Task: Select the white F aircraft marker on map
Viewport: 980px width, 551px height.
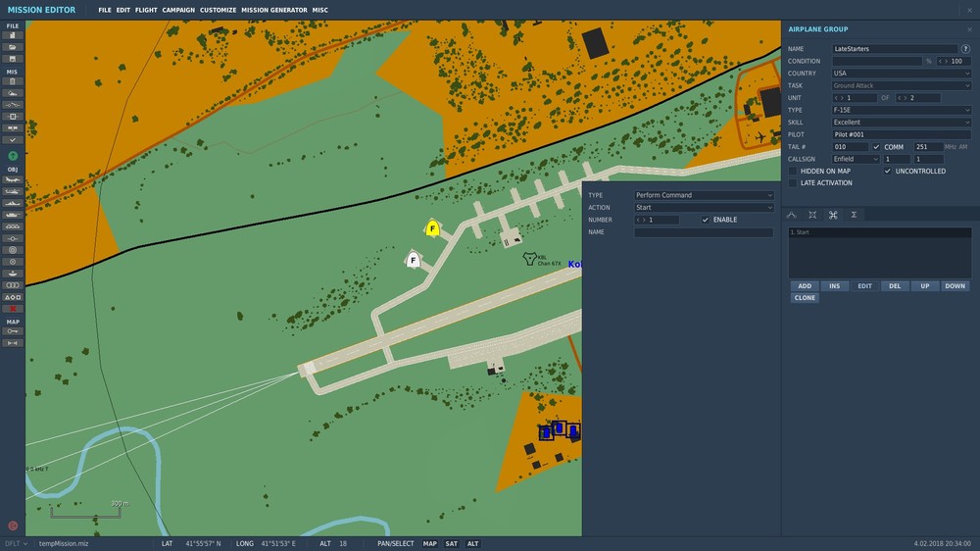Action: pos(413,260)
